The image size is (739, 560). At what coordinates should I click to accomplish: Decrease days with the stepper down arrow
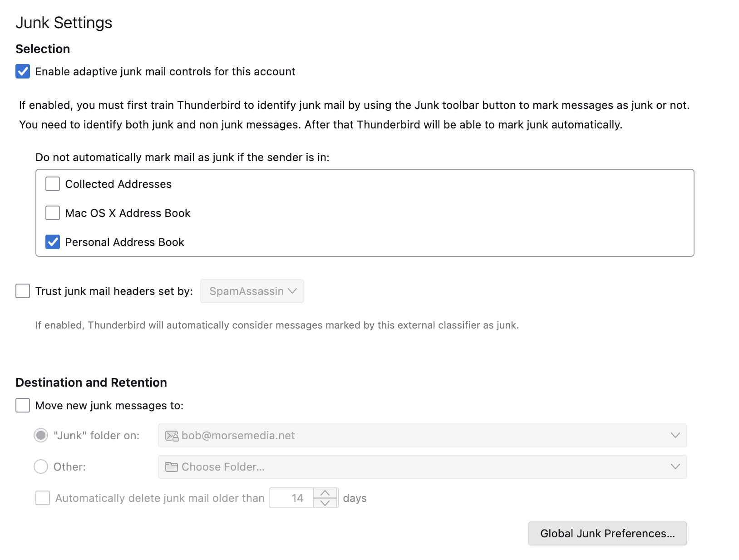(325, 503)
